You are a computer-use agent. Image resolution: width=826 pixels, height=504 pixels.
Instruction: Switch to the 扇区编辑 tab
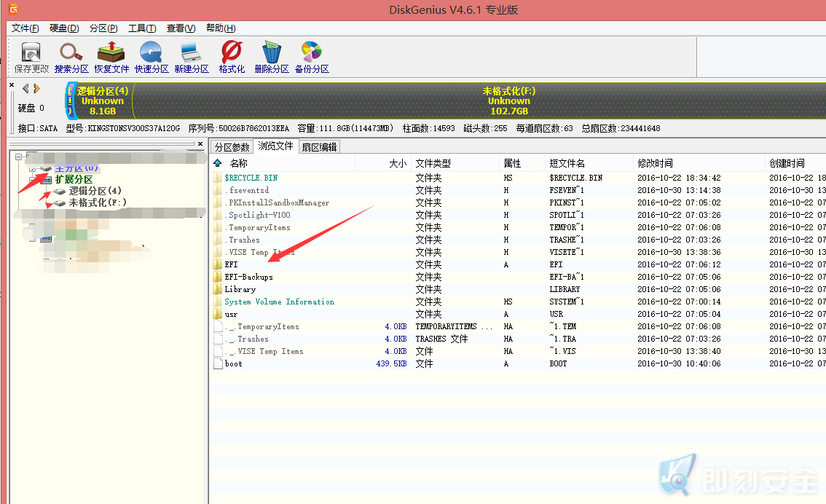point(319,147)
